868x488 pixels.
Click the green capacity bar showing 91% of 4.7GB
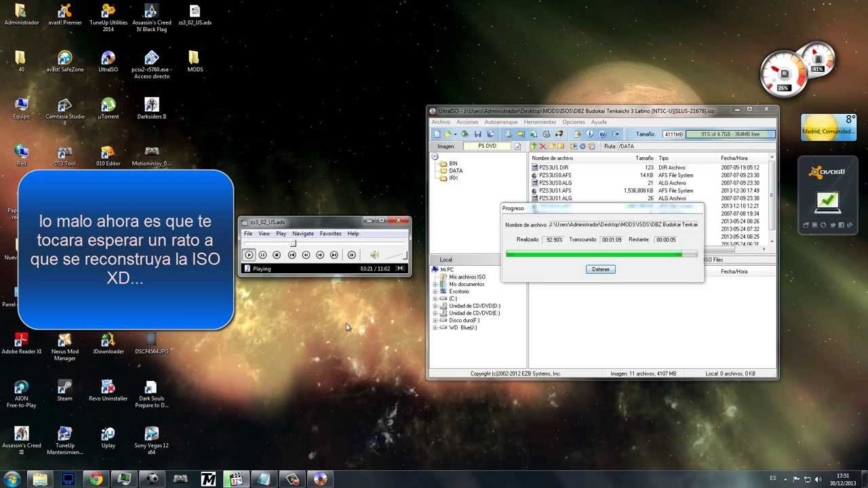point(730,134)
